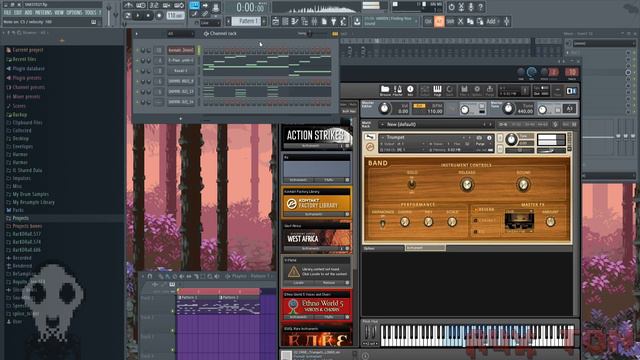Open the EDIT menu

[18, 13]
